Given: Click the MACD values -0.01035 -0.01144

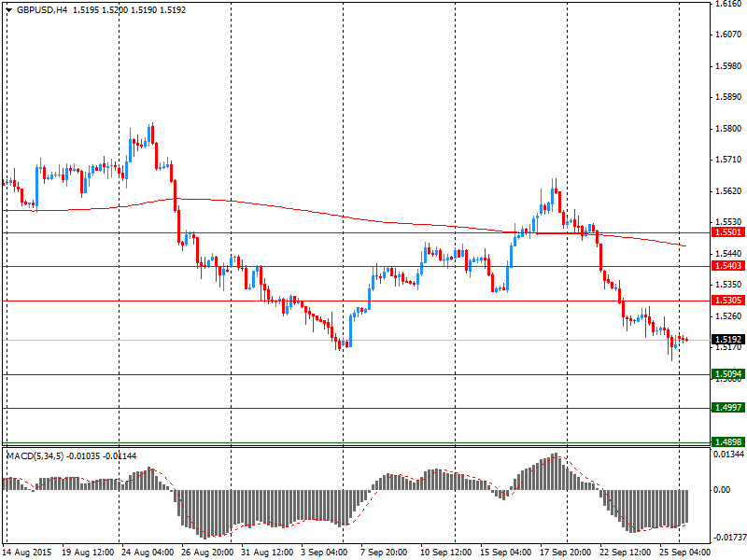Looking at the screenshot, I should pyautogui.click(x=102, y=456).
